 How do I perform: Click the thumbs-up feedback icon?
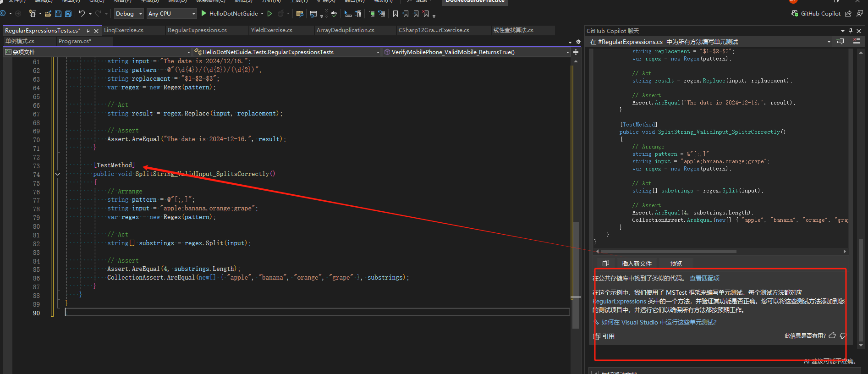click(x=832, y=335)
